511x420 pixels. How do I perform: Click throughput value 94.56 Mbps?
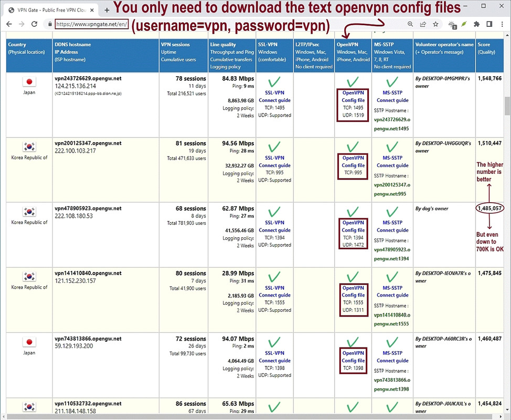point(238,143)
